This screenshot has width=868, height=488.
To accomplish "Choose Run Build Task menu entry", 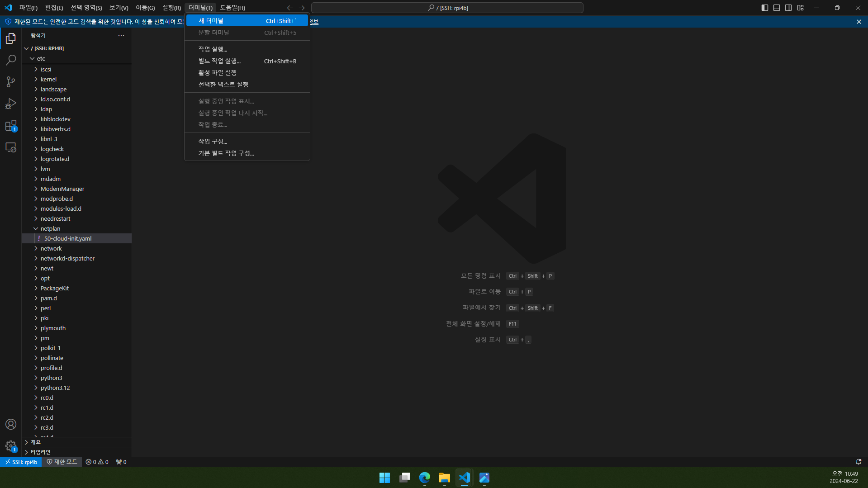I will point(247,61).
